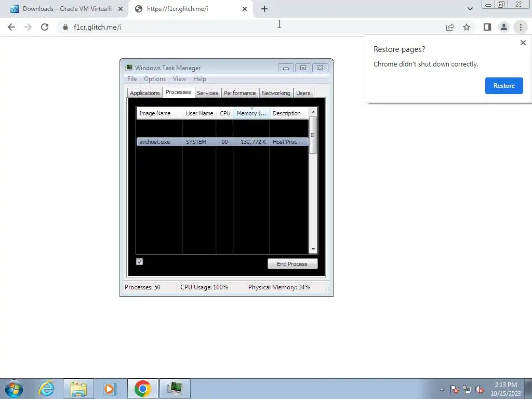This screenshot has width=532, height=399.
Task: Switch to the Performance tab
Action: (x=240, y=93)
